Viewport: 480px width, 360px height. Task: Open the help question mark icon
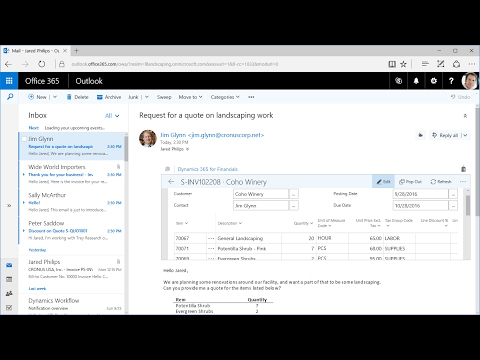(451, 81)
